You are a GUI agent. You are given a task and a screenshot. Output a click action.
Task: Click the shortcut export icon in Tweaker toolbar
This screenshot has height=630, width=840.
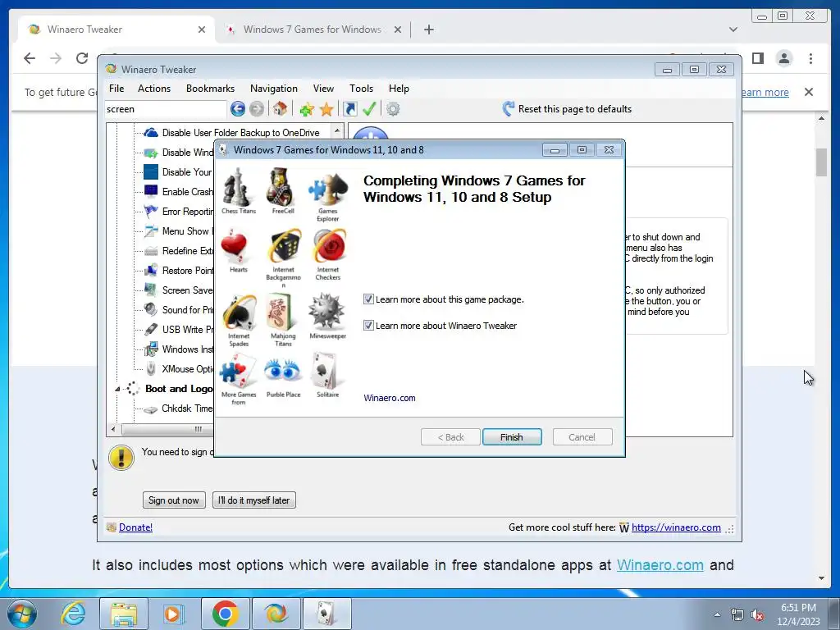(x=349, y=109)
